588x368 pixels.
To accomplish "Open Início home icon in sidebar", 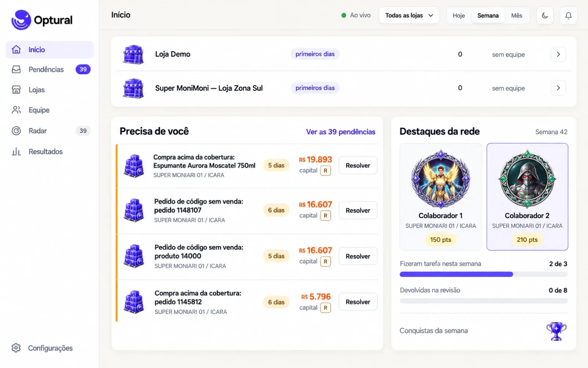I will pos(16,49).
